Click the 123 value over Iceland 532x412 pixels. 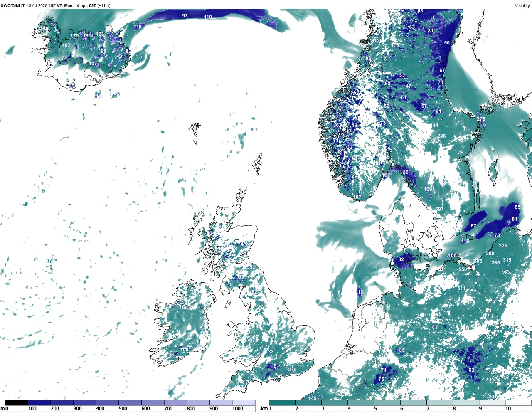(x=100, y=34)
